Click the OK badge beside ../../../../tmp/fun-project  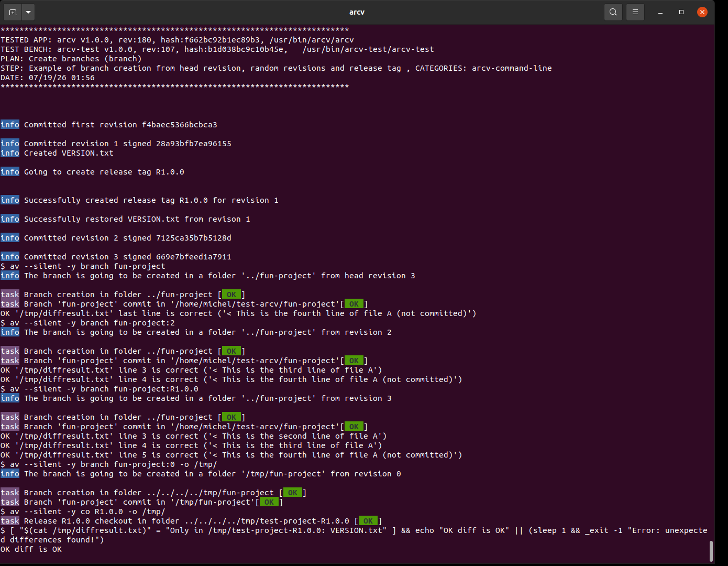(x=293, y=493)
